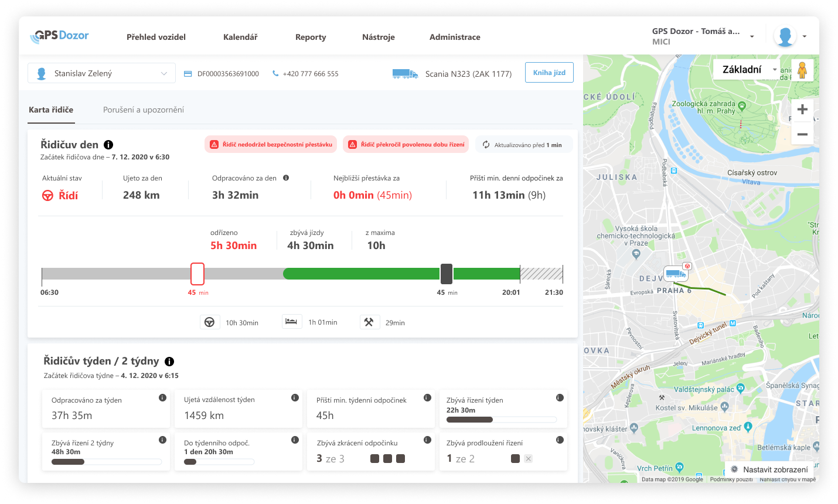
Task: Zoom out the map with minus
Action: (802, 134)
